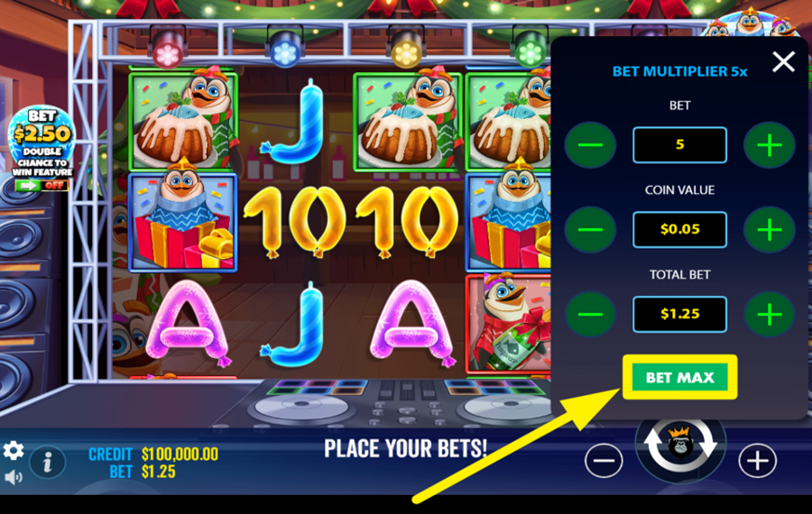Click the pink A balloon symbol on the first reel

coord(188,323)
